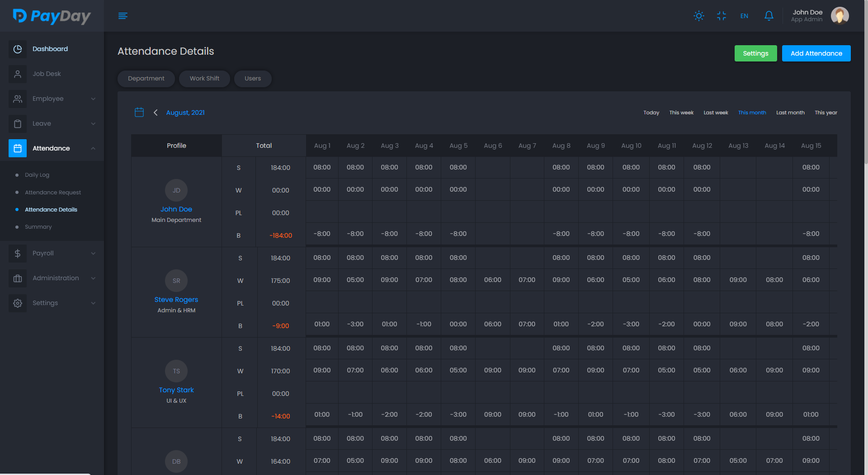Click the PayDay logo
Viewport: 868px width, 475px height.
click(x=52, y=16)
